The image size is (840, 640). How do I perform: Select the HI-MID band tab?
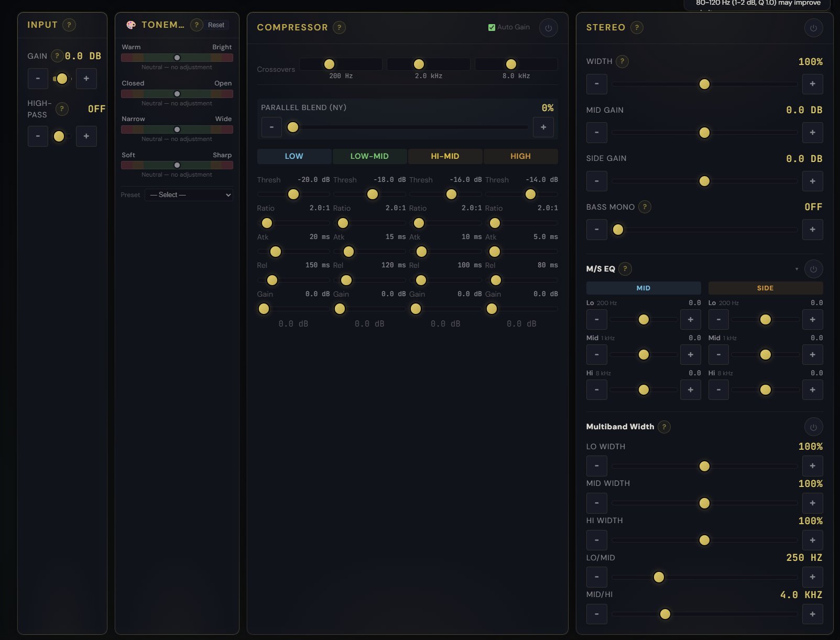(x=445, y=156)
